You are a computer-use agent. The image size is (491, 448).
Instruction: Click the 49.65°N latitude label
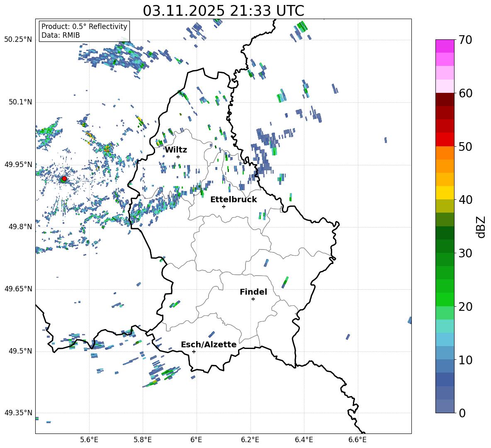[18, 289]
